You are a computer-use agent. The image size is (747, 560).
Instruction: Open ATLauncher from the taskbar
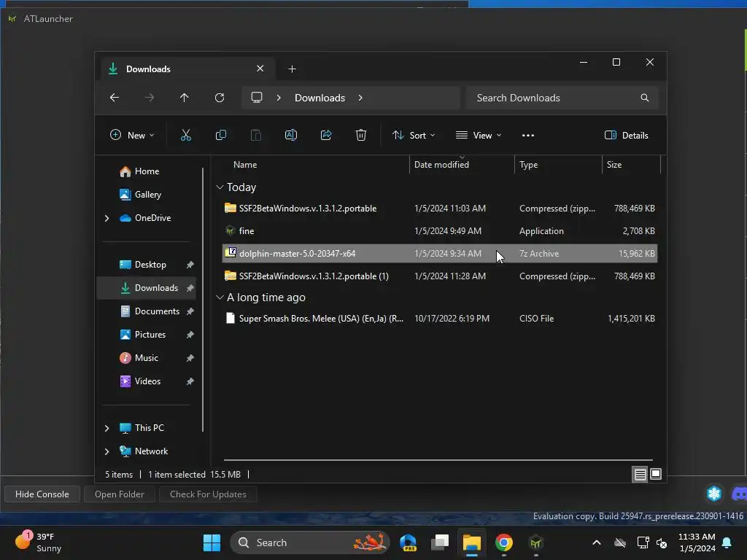(536, 542)
